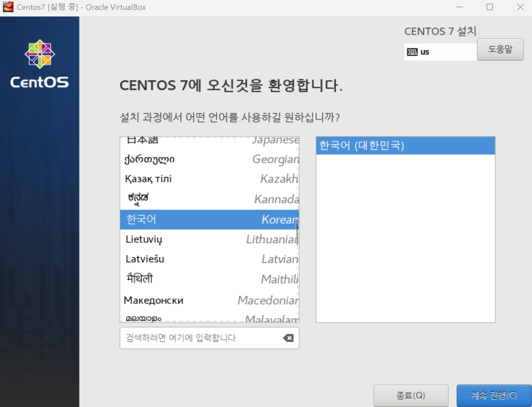Open the 도움말 help button
Screen dimensions: 532x407
tap(500, 49)
